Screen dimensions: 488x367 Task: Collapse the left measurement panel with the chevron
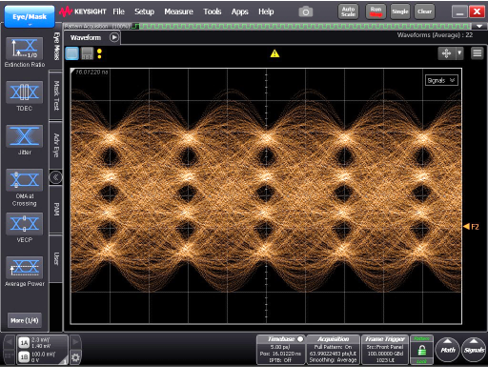(x=56, y=177)
